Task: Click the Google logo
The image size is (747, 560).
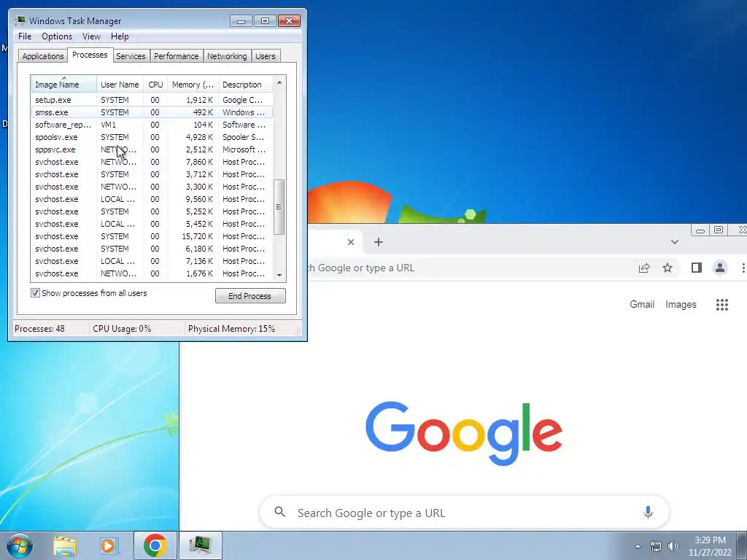Action: coord(464,433)
